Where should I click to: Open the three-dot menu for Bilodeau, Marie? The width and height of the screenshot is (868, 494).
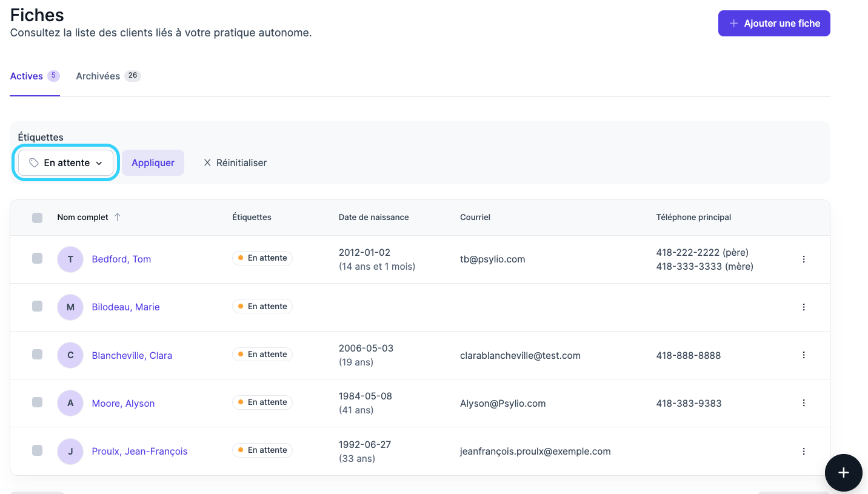tap(804, 307)
